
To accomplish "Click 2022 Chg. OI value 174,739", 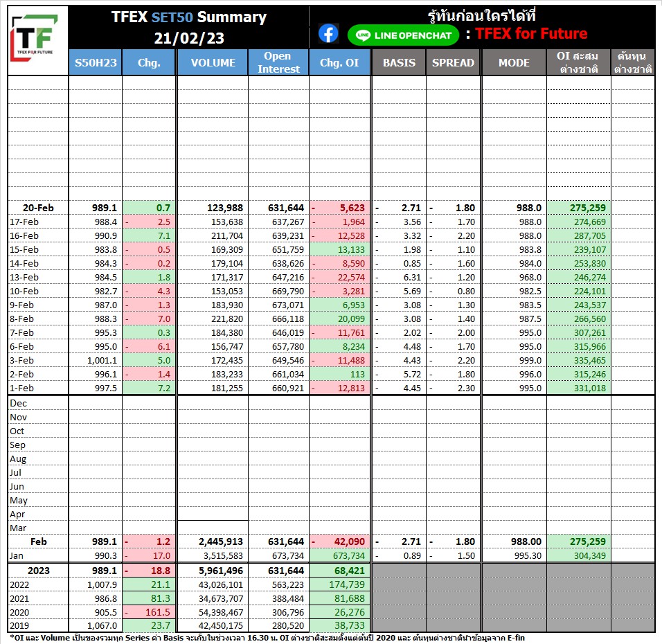I will (x=347, y=584).
